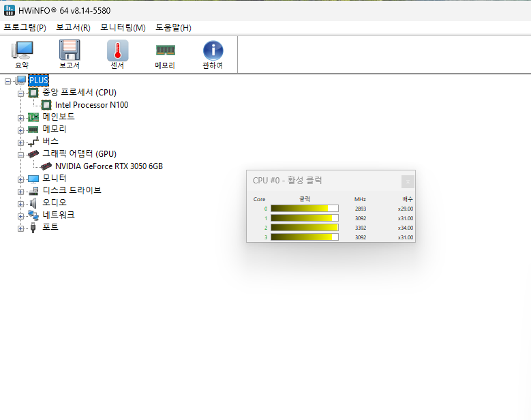The width and height of the screenshot is (531, 420).
Task: Click the graphics card icon beside 그래픽 어댑터
Action: [x=33, y=154]
